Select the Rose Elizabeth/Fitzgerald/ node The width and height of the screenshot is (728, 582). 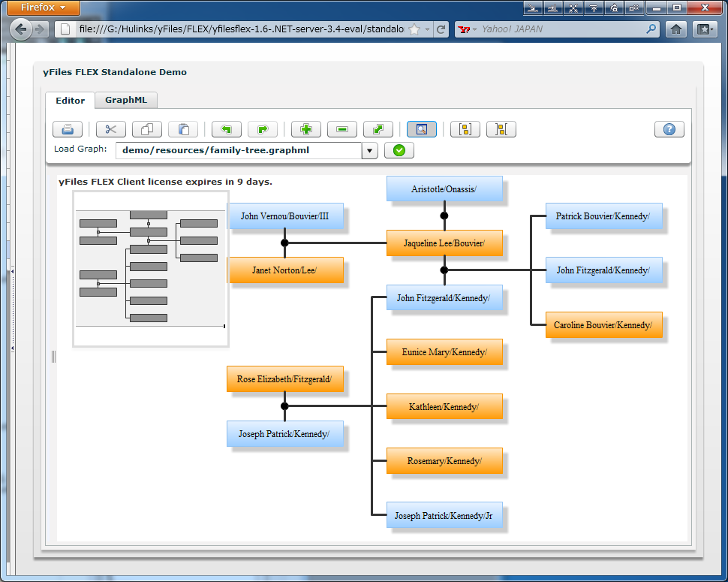point(285,379)
